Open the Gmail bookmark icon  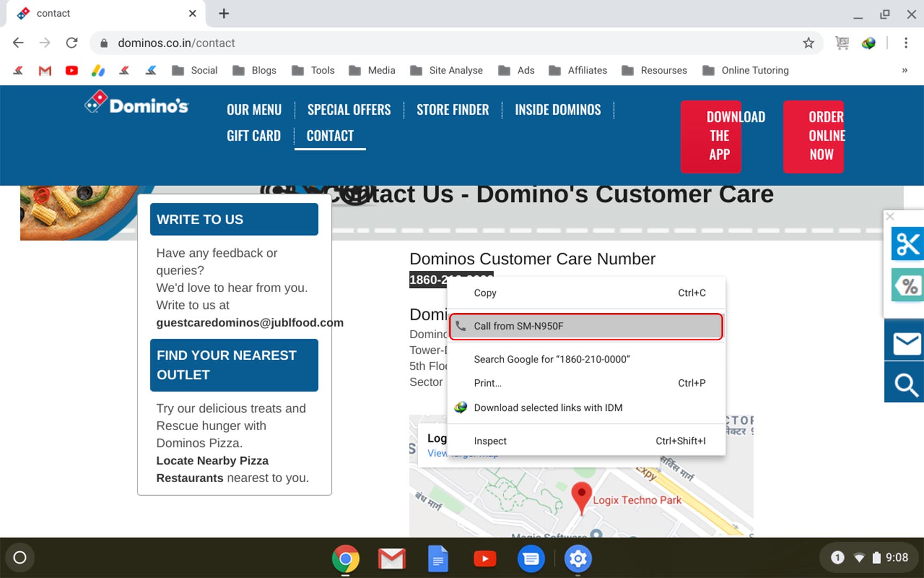pyautogui.click(x=45, y=70)
